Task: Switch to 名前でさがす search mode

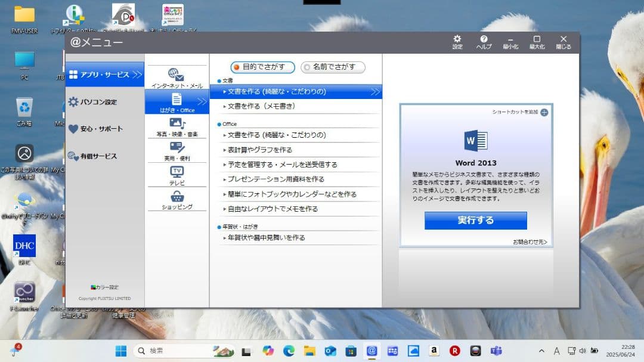Action: tap(333, 67)
